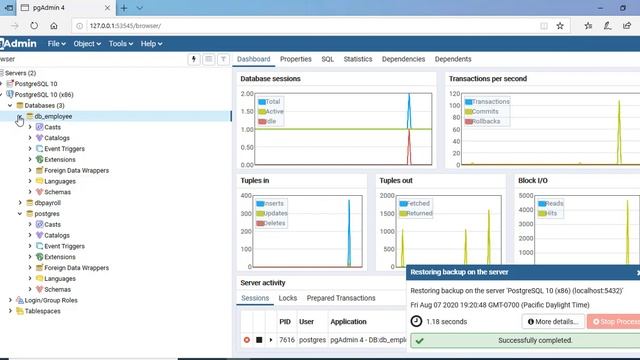
Task: Click the Login/Group Roles icon
Action: (x=20, y=300)
